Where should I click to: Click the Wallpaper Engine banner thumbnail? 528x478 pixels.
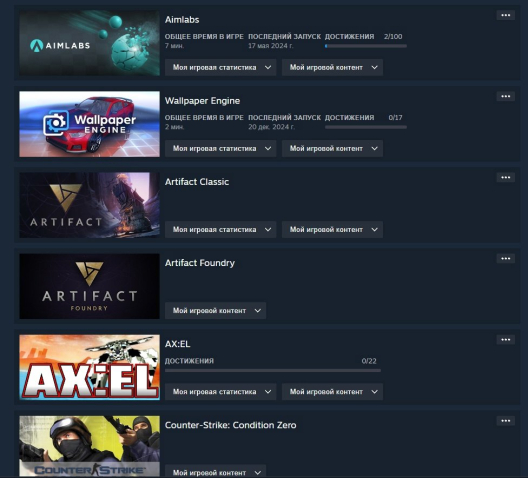[90, 124]
